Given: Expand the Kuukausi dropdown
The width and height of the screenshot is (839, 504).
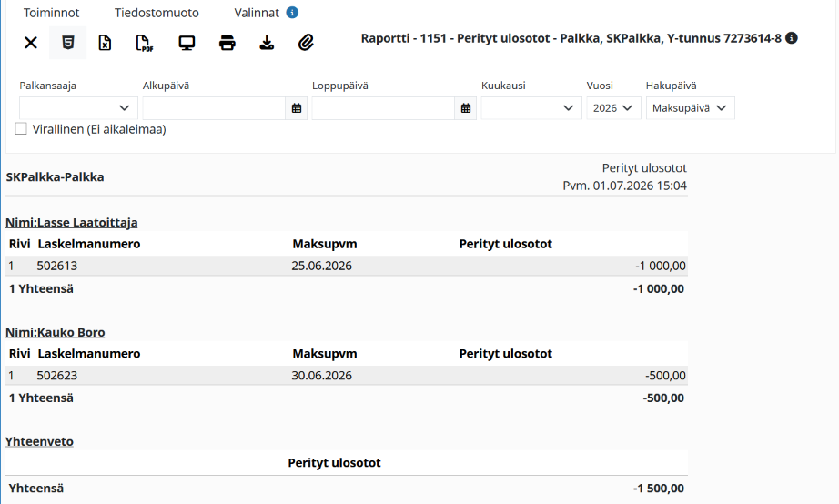Looking at the screenshot, I should pyautogui.click(x=531, y=108).
